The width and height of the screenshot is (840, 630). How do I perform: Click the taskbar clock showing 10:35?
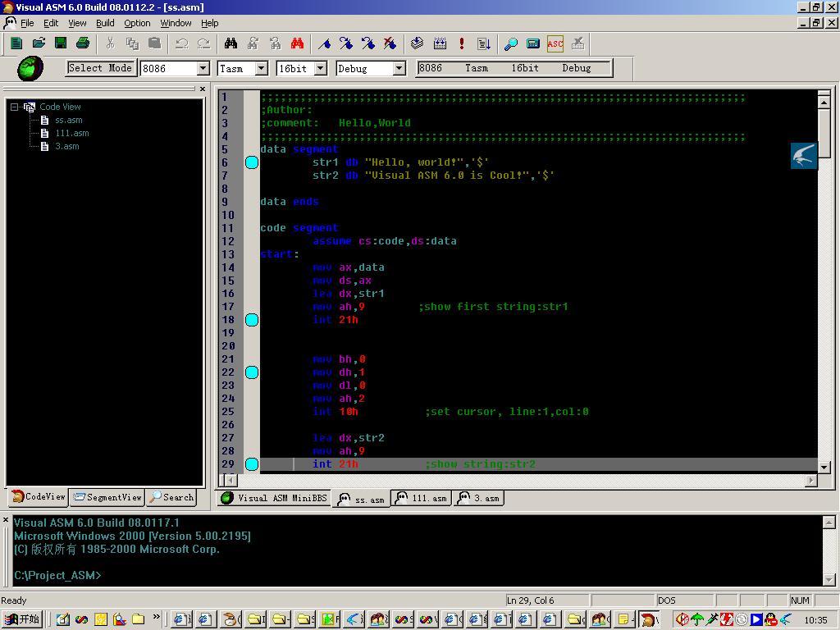[x=816, y=620]
